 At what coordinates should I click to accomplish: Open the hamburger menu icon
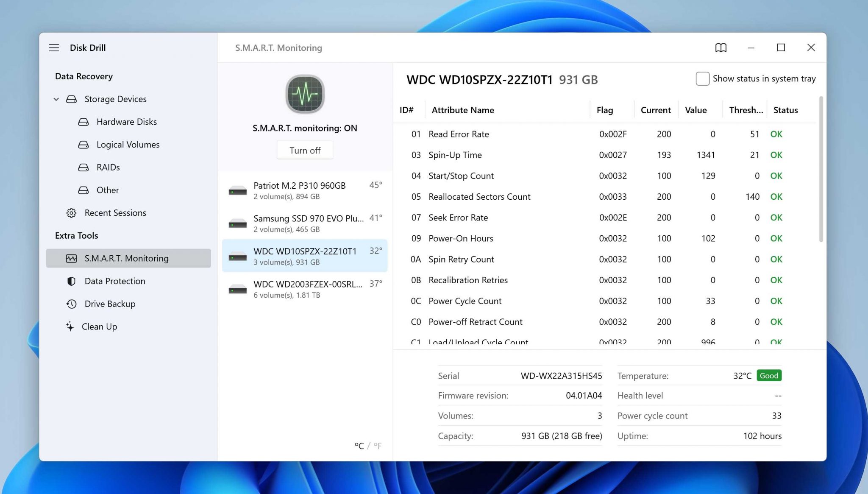tap(54, 48)
